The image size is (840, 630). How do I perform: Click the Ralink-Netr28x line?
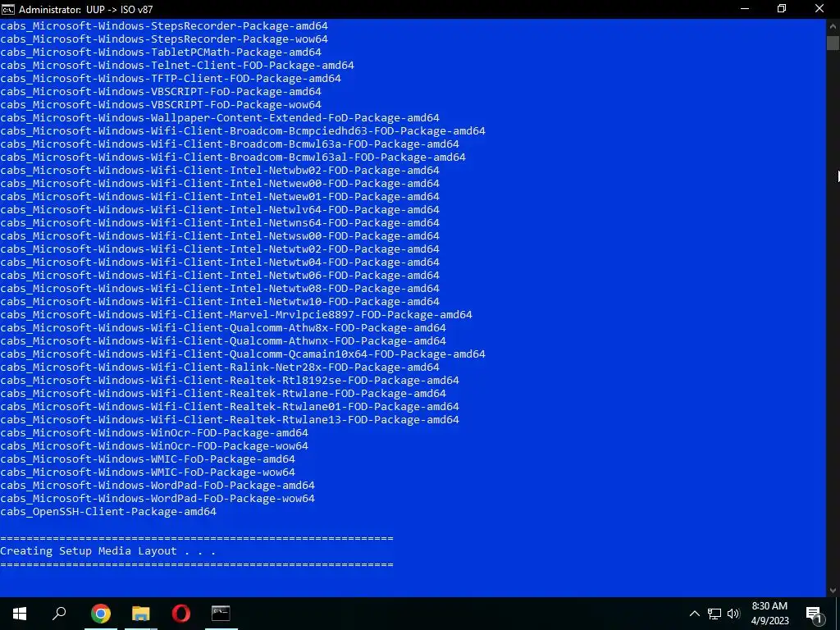pyautogui.click(x=220, y=367)
